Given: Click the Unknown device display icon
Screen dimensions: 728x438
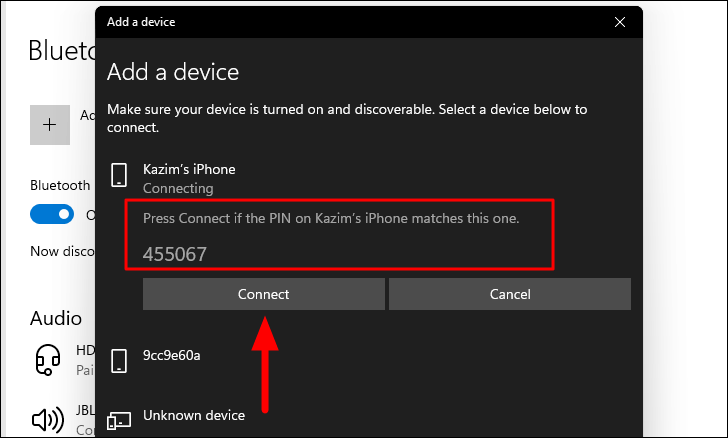Looking at the screenshot, I should (119, 420).
